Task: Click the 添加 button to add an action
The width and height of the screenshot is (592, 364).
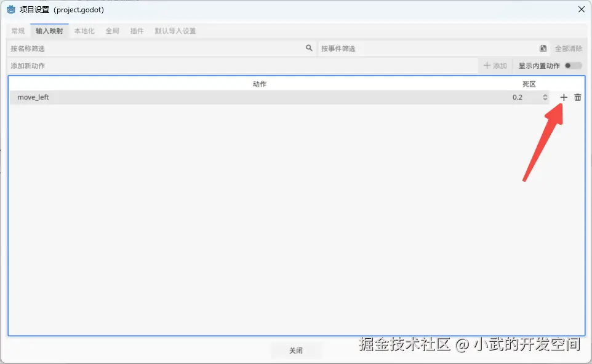Action: point(495,66)
